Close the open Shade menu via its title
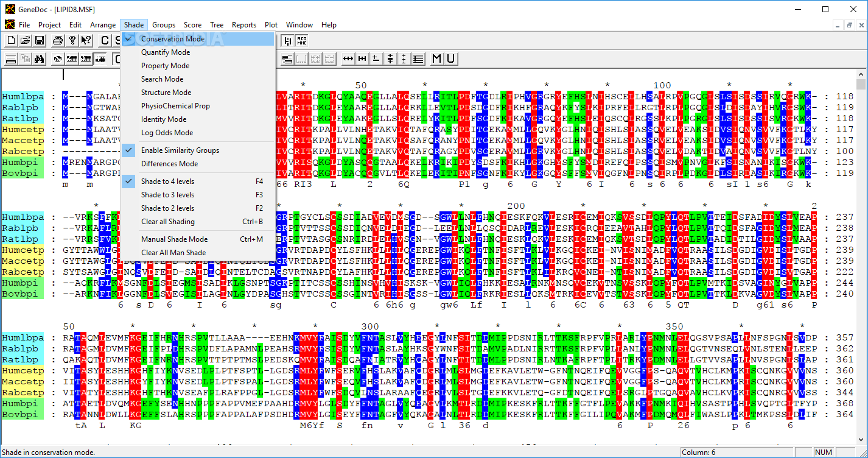This screenshot has width=868, height=458. pyautogui.click(x=134, y=25)
